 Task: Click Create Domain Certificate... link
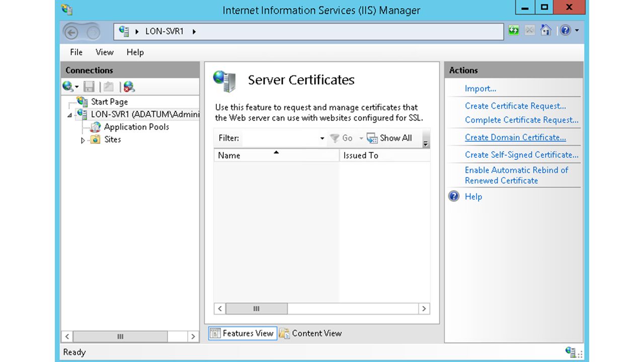(515, 137)
